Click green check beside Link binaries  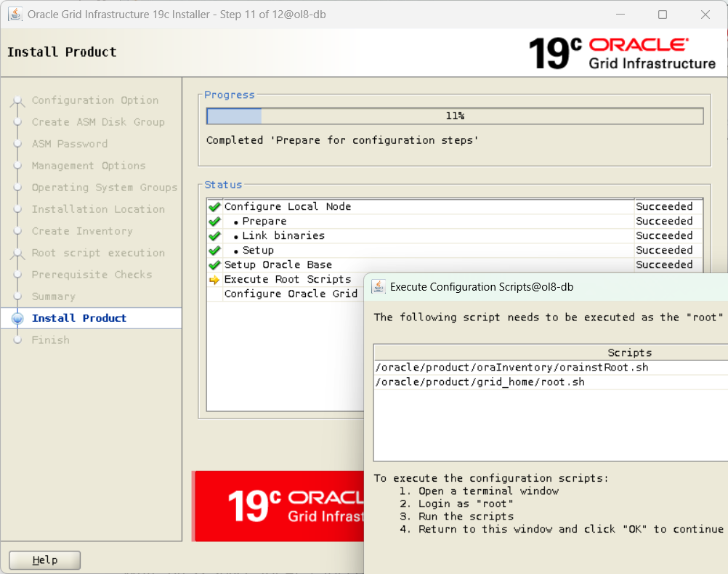click(214, 236)
